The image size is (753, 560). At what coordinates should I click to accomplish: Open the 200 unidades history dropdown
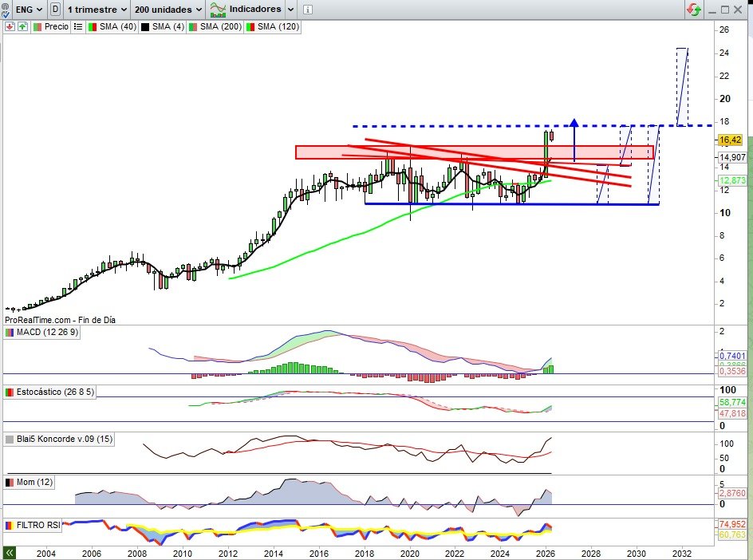point(168,9)
